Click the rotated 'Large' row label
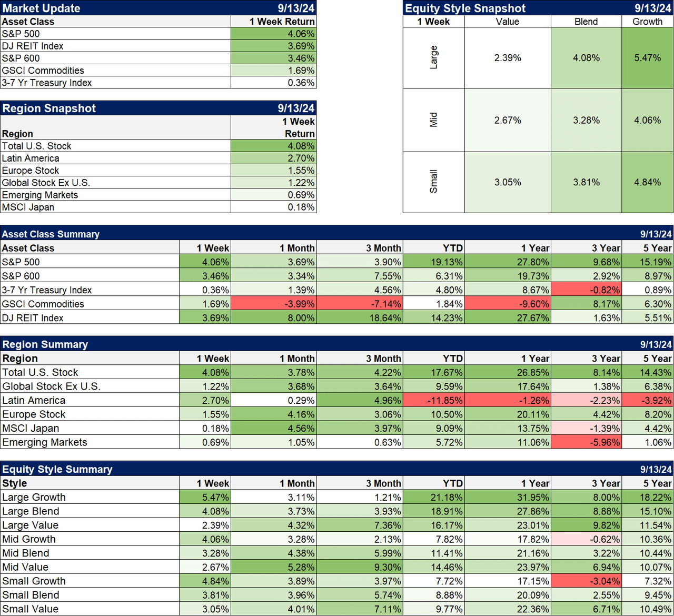Screen dimensions: 674x616 tap(434, 57)
